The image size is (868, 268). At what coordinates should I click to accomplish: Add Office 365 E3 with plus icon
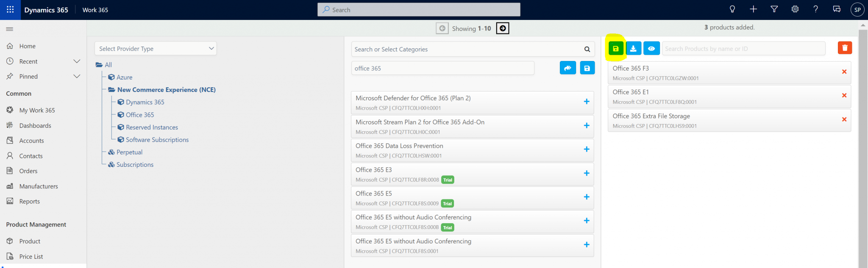tap(587, 173)
